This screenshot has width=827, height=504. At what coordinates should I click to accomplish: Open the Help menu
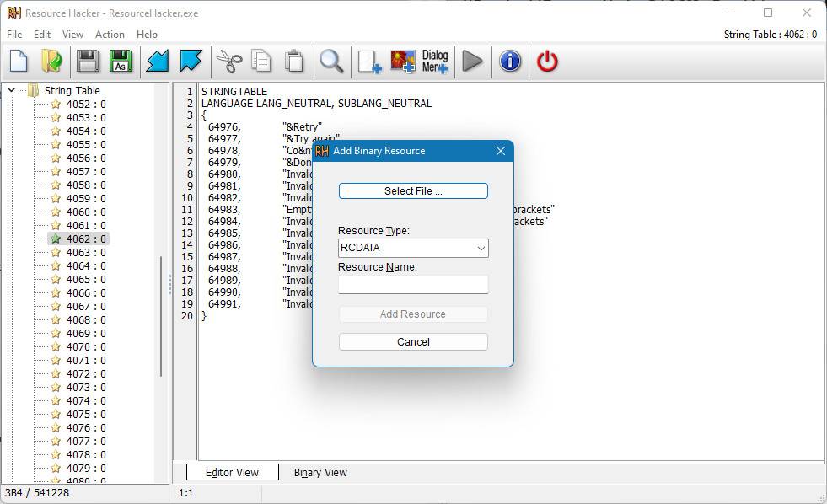[147, 35]
